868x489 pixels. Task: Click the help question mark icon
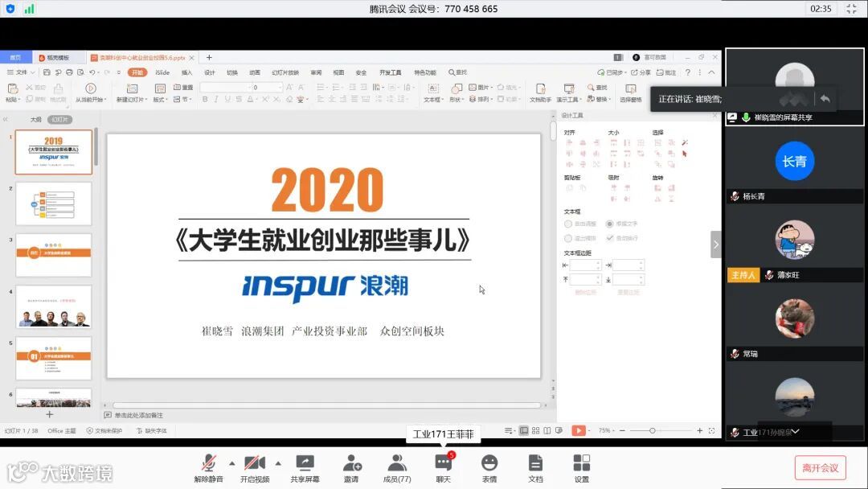pyautogui.click(x=687, y=72)
